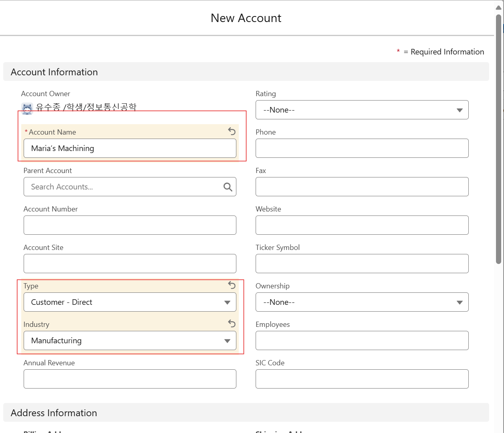The height and width of the screenshot is (433, 504).
Task: Focus the Account Number field
Action: pos(130,225)
